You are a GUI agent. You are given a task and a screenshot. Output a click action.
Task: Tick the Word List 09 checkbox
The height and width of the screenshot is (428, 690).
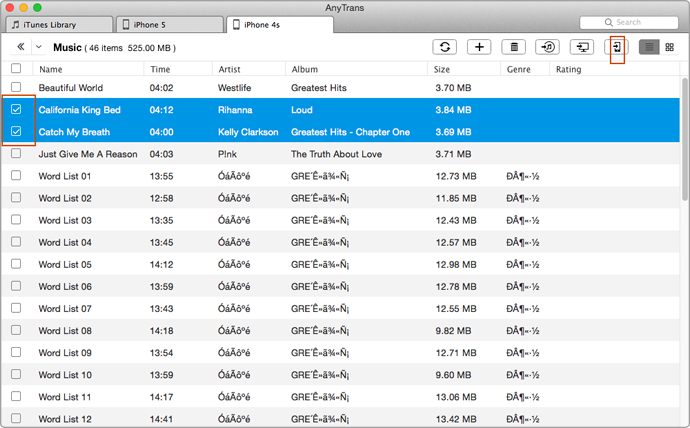coord(16,352)
